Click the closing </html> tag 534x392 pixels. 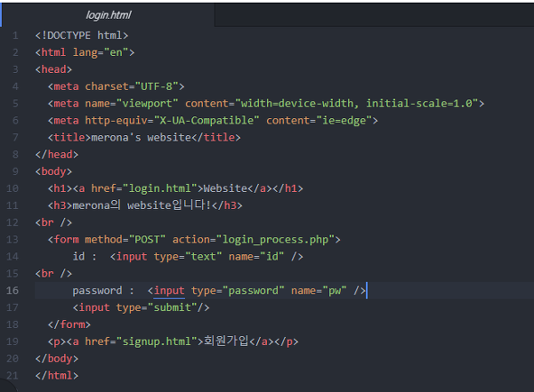[57, 376]
